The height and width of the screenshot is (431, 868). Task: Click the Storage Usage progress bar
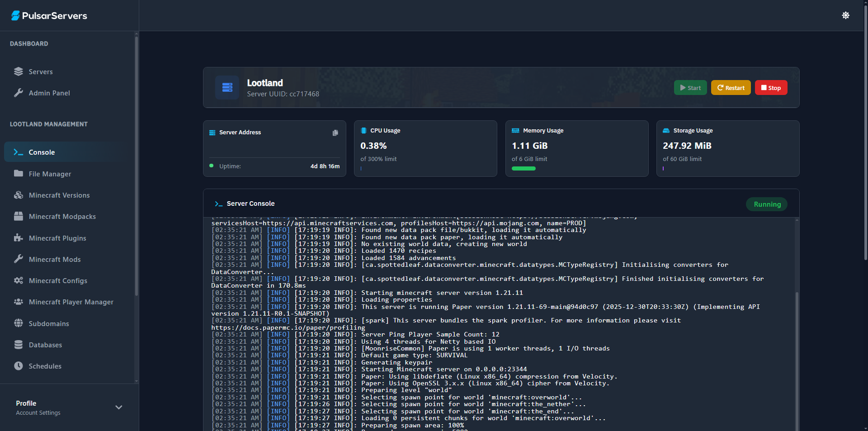[663, 169]
